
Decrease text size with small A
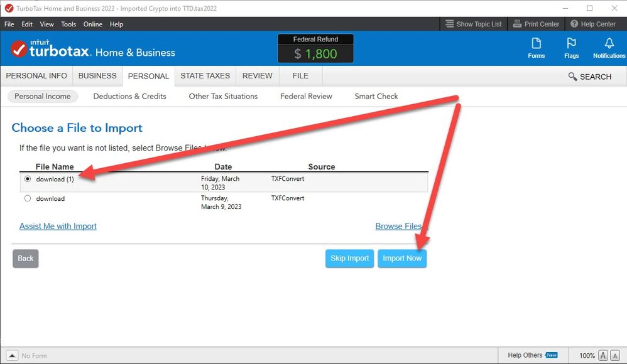click(x=603, y=356)
